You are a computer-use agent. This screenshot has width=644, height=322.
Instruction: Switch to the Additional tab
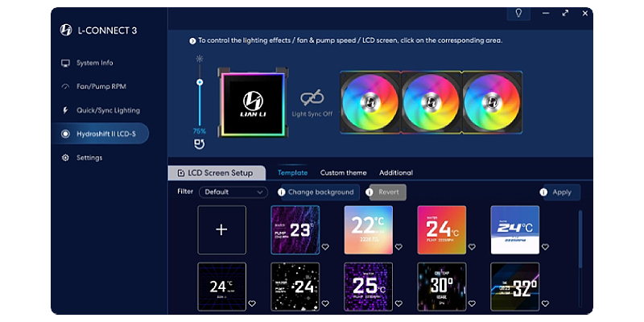point(395,173)
